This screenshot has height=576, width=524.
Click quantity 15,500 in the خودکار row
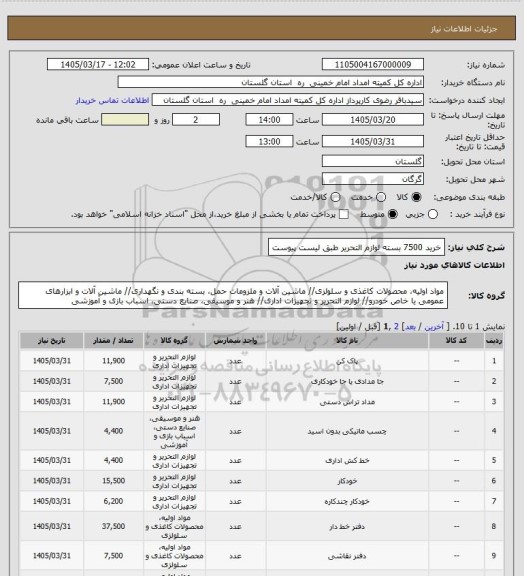coord(114,481)
